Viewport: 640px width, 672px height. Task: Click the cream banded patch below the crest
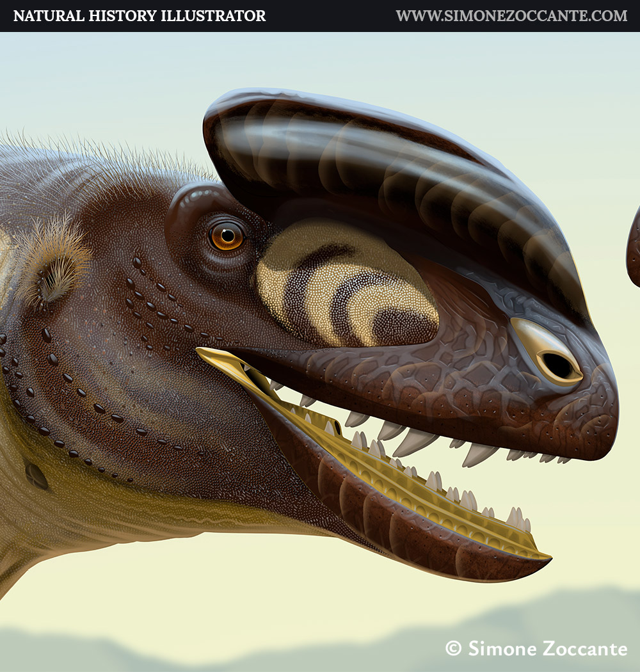tap(346, 288)
